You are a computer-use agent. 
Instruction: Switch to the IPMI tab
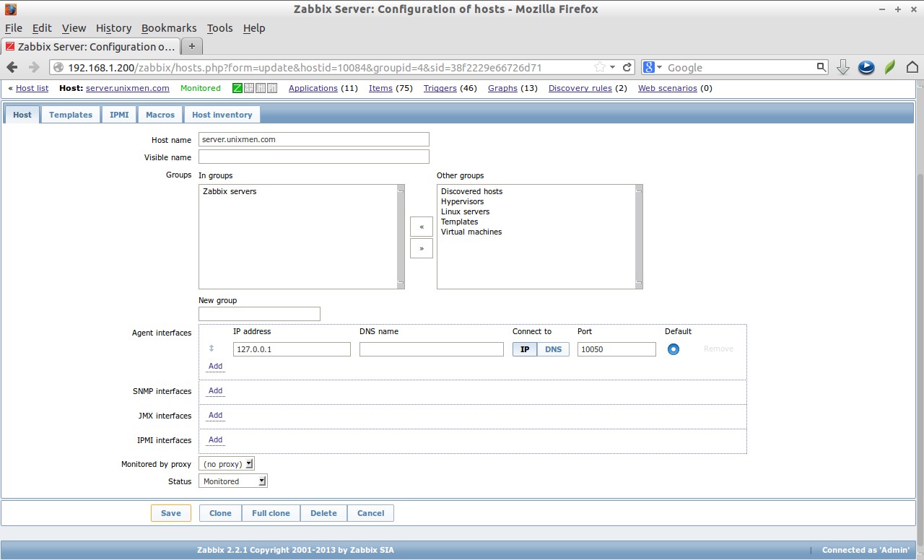119,115
